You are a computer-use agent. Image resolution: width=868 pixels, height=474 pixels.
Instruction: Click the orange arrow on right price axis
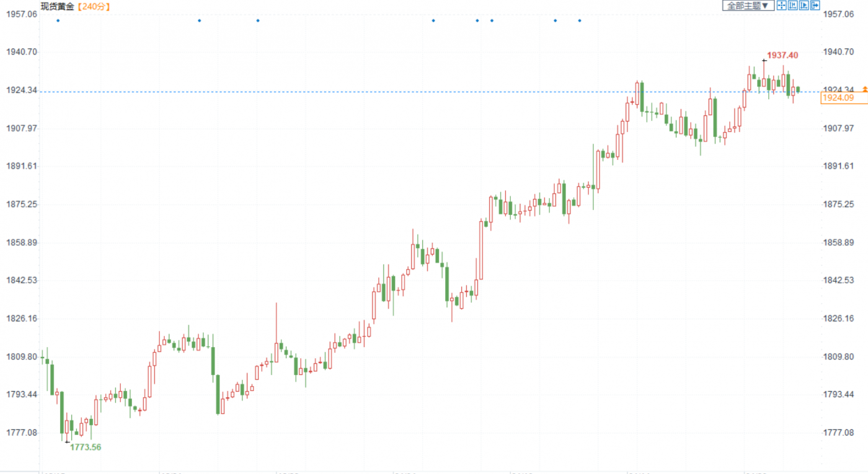coord(865,90)
